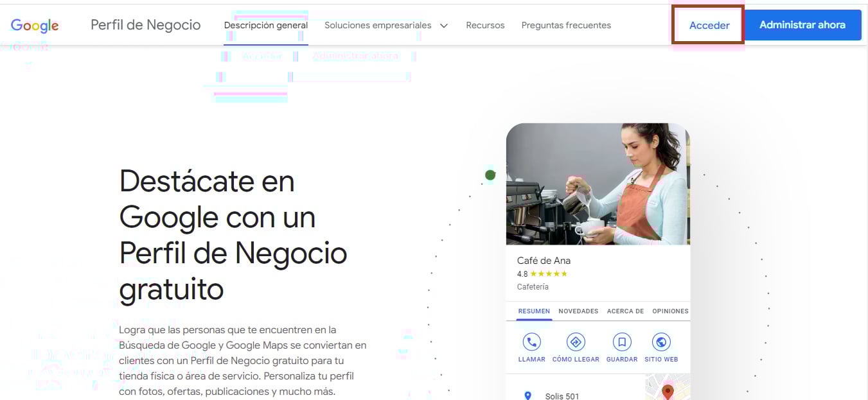Viewport: 868px width, 400px height.
Task: Open Perfil de Negocio home link
Action: pyautogui.click(x=146, y=25)
